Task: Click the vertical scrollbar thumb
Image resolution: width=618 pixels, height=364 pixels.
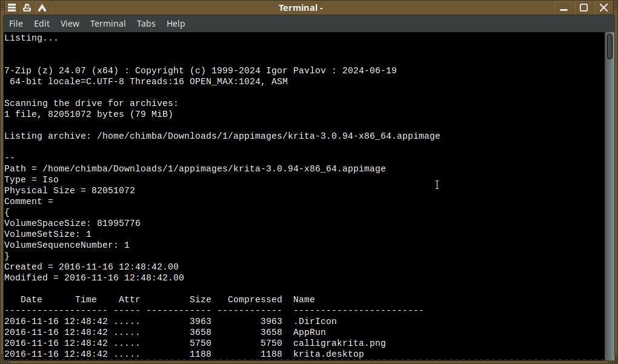Action: click(x=610, y=47)
